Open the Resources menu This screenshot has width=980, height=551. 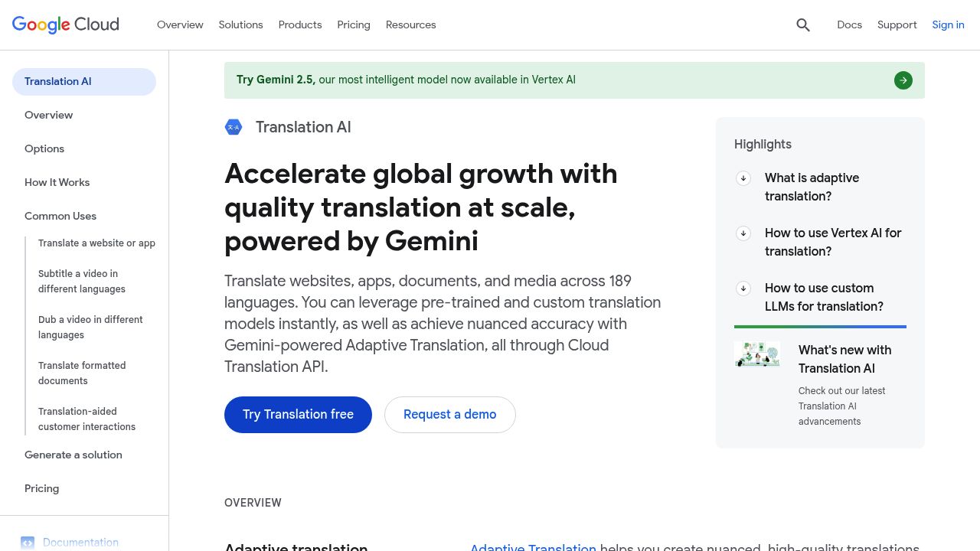(x=410, y=24)
